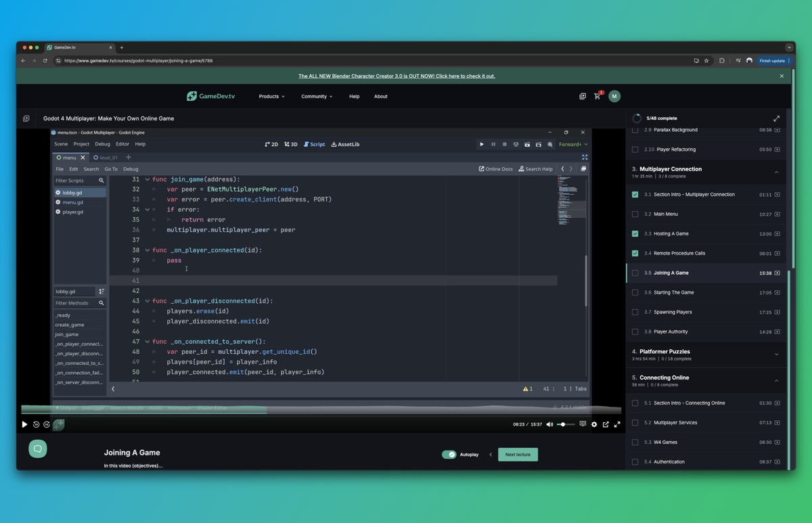Screen dimensions: 812x523
Task: Uncheck 3.1 Section Intro - Multiplayer Connection
Action: click(x=635, y=195)
